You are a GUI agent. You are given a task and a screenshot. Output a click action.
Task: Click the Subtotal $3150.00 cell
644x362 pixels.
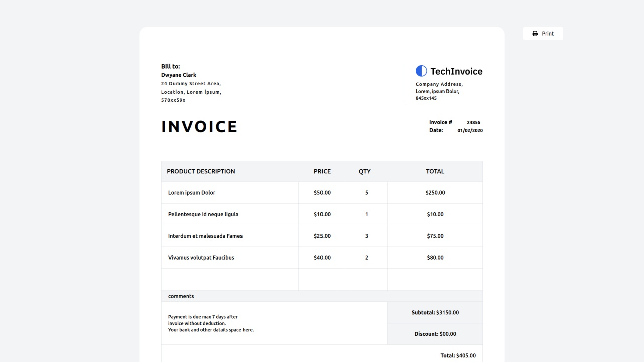click(x=435, y=312)
